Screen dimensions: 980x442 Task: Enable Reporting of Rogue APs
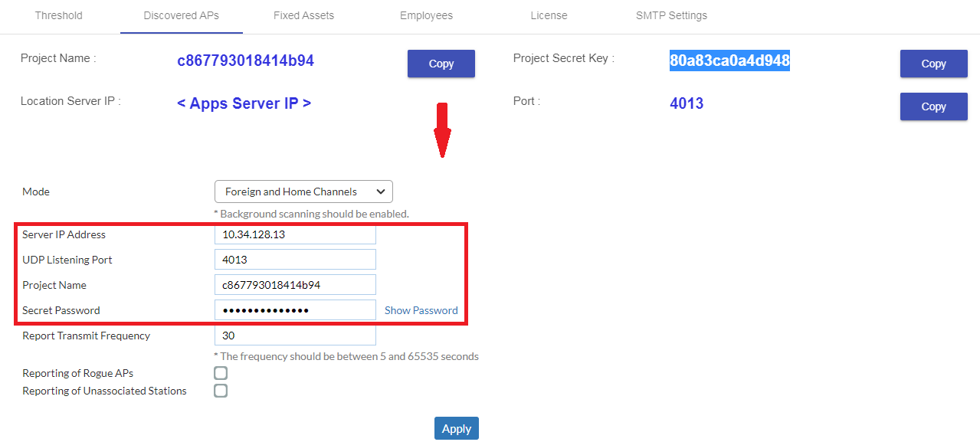(221, 373)
